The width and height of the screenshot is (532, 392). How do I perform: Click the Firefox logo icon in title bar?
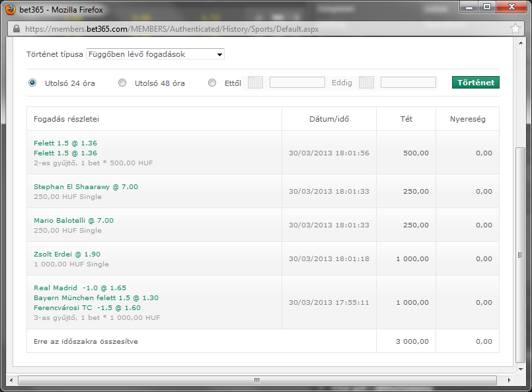[x=11, y=9]
